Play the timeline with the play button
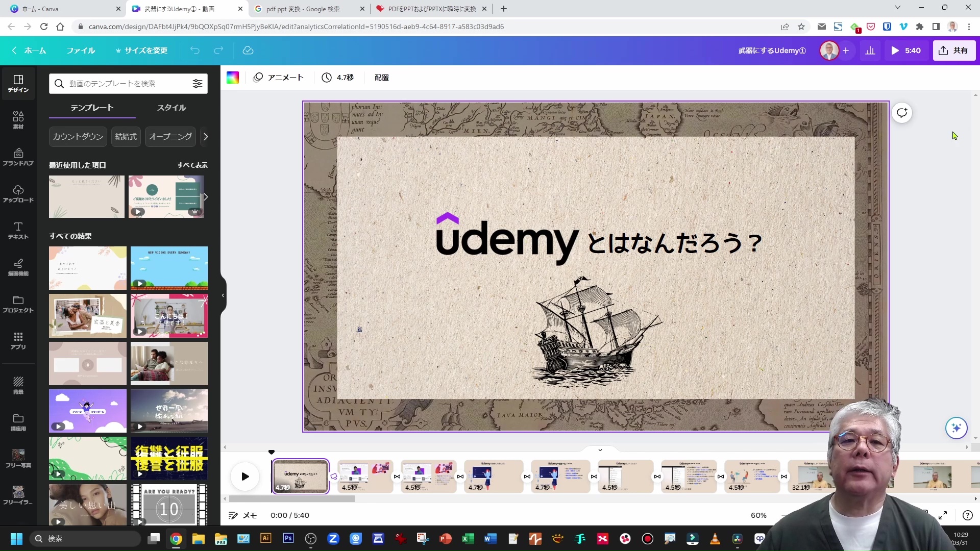The image size is (980, 551). tap(245, 477)
